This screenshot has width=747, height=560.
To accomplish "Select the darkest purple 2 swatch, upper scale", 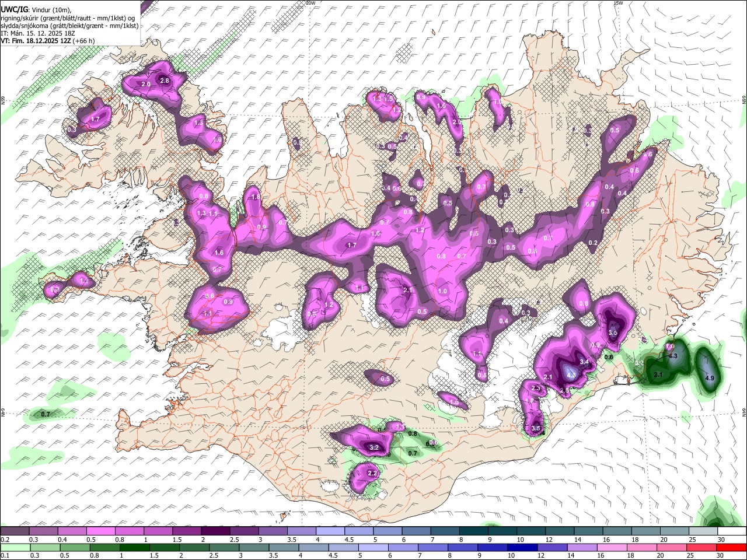I will point(215,531).
